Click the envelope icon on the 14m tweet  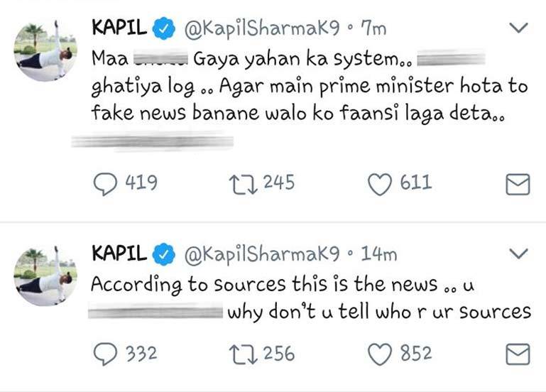(x=517, y=354)
